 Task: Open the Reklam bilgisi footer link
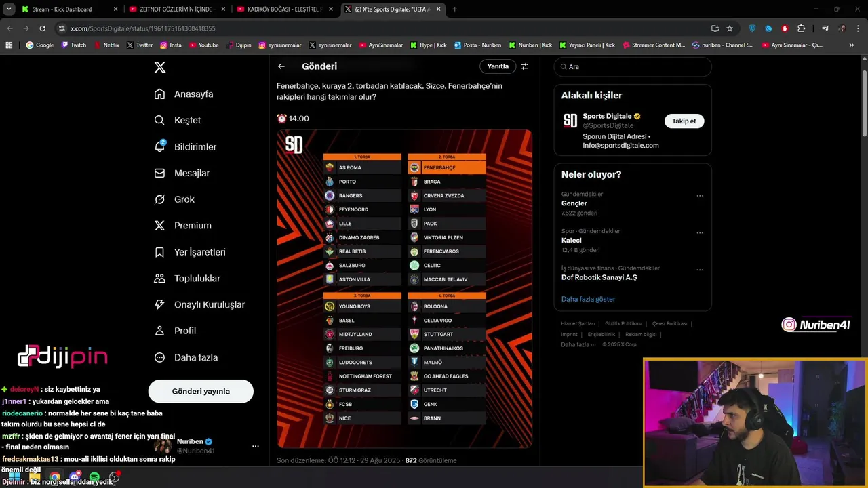(x=641, y=334)
